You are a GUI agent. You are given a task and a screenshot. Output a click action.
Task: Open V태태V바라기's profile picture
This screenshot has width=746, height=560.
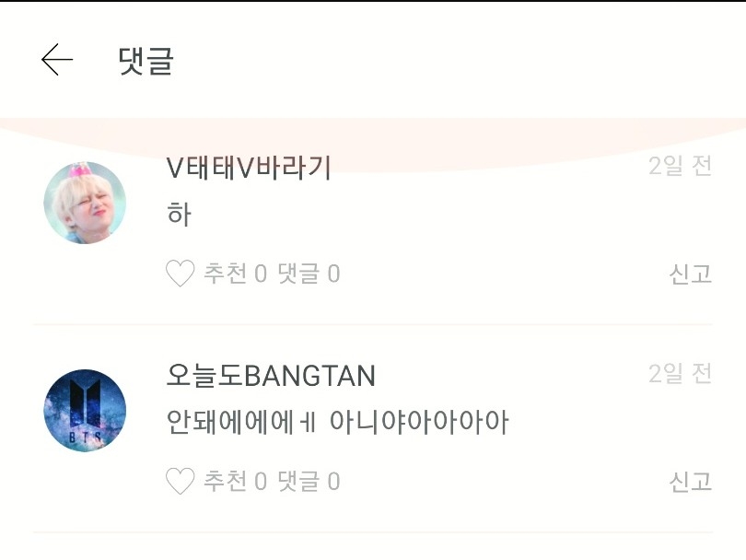(85, 203)
